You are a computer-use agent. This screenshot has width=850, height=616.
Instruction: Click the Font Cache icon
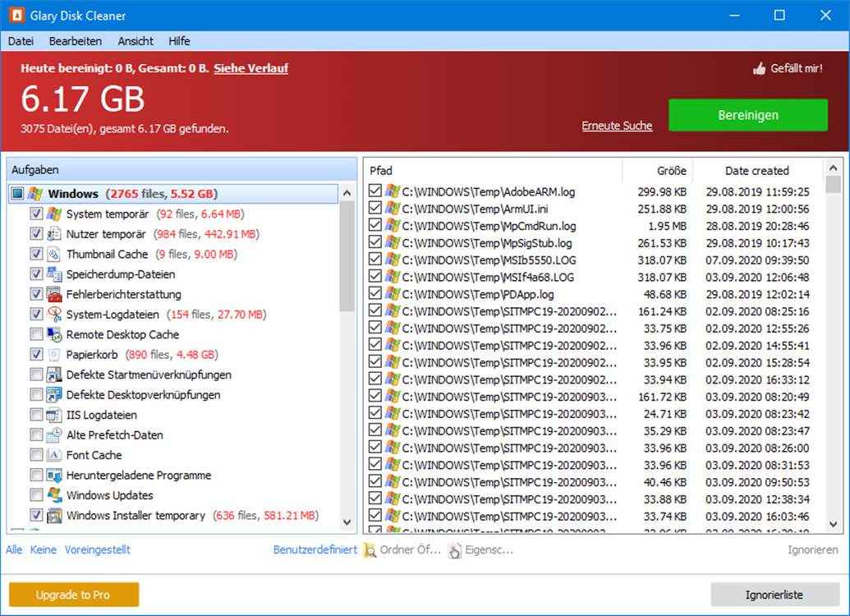(x=54, y=454)
